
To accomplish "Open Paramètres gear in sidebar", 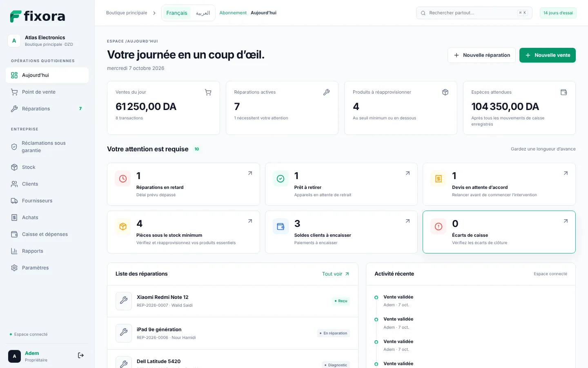I will pos(47,268).
